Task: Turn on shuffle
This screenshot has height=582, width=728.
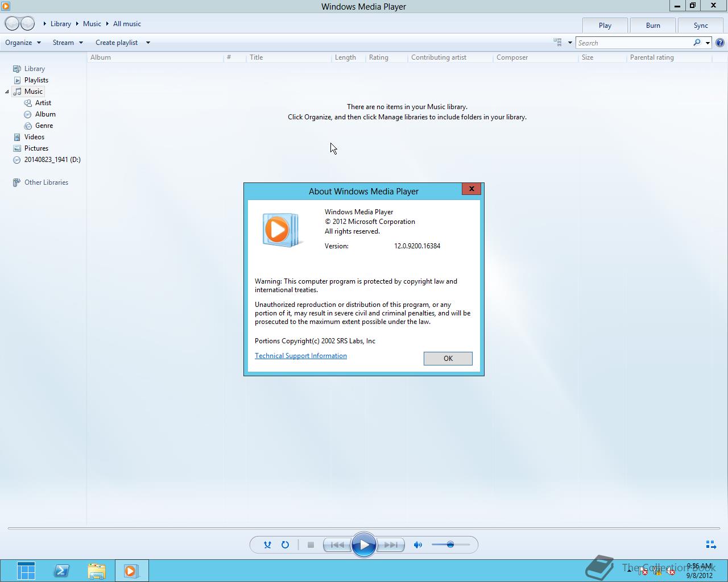Action: click(267, 544)
